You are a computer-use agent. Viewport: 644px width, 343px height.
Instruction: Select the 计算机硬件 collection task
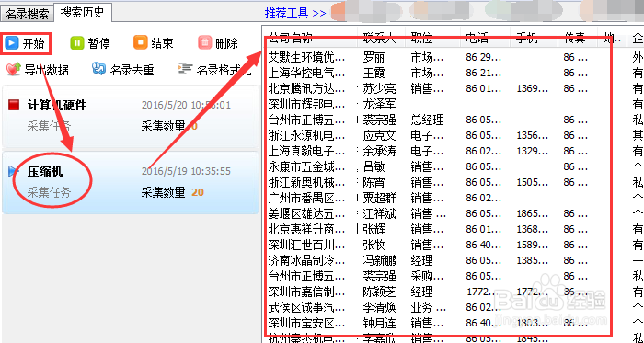point(131,117)
